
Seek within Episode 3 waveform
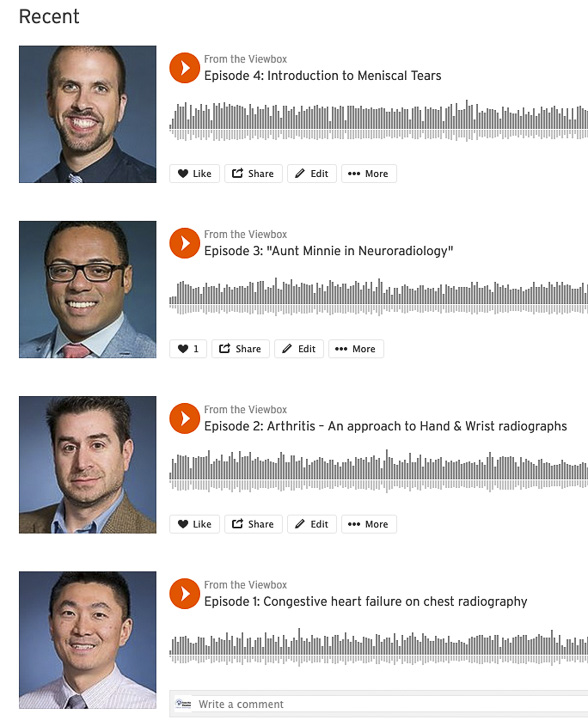(x=378, y=297)
